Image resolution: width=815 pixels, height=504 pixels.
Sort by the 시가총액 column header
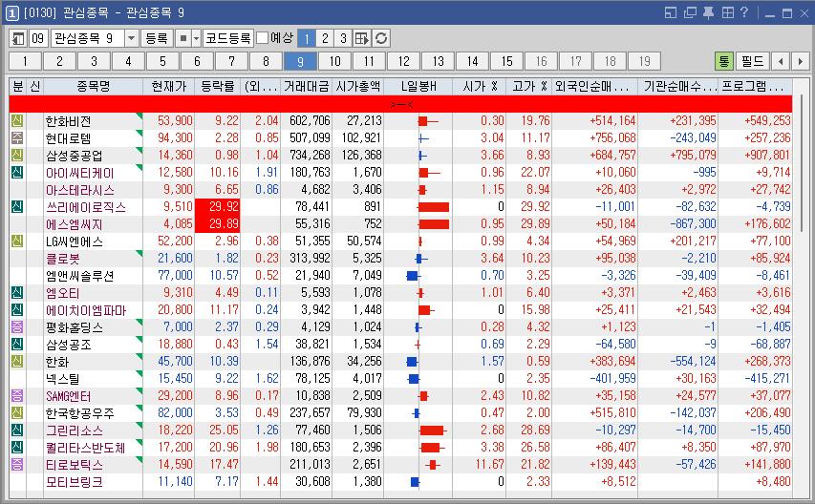(357, 86)
